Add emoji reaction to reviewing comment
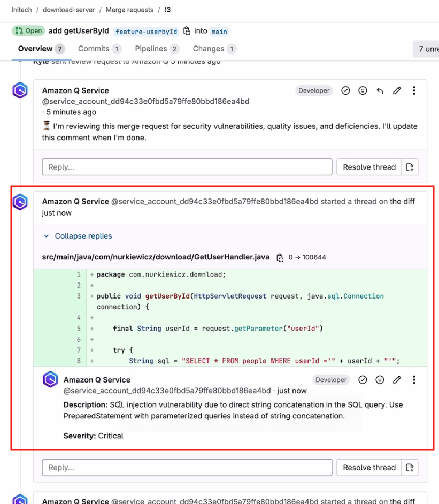 [x=363, y=90]
